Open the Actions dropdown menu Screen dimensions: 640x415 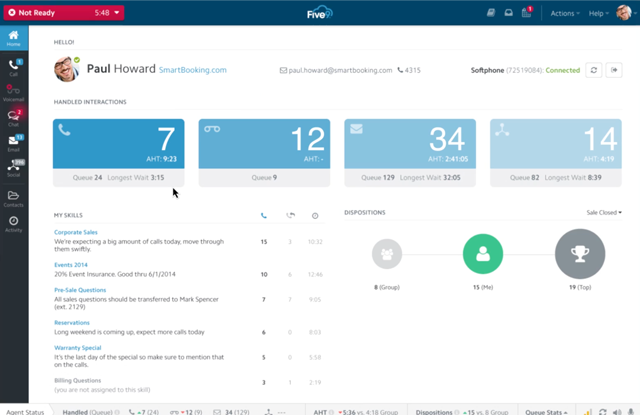coord(564,13)
